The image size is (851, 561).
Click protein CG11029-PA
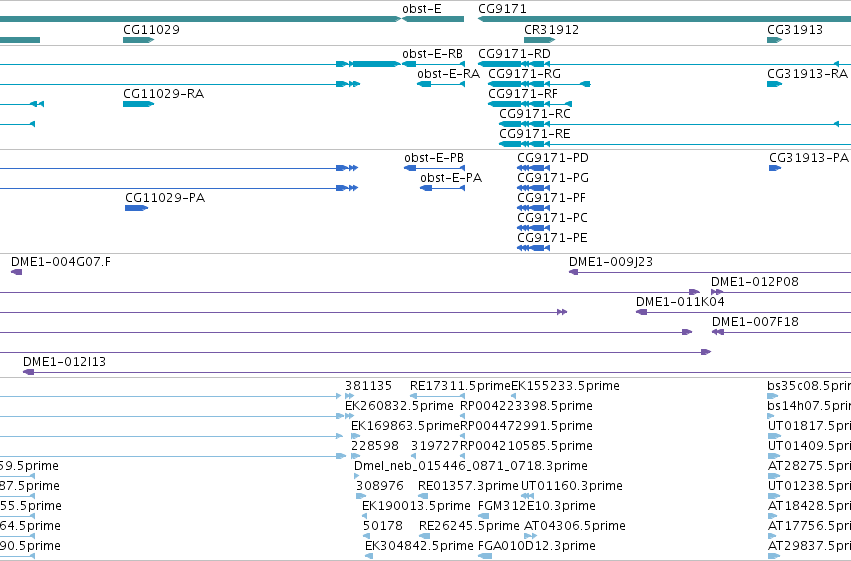pyautogui.click(x=137, y=208)
